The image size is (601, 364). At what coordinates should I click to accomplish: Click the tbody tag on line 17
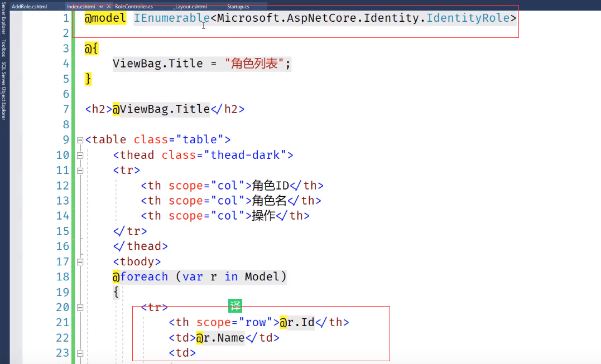(137, 262)
